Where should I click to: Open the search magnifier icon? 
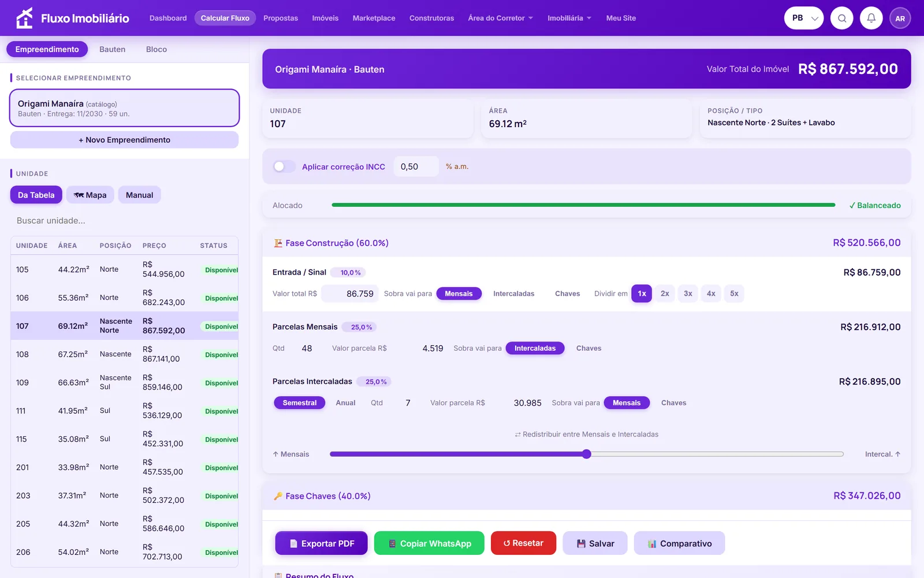tap(842, 18)
